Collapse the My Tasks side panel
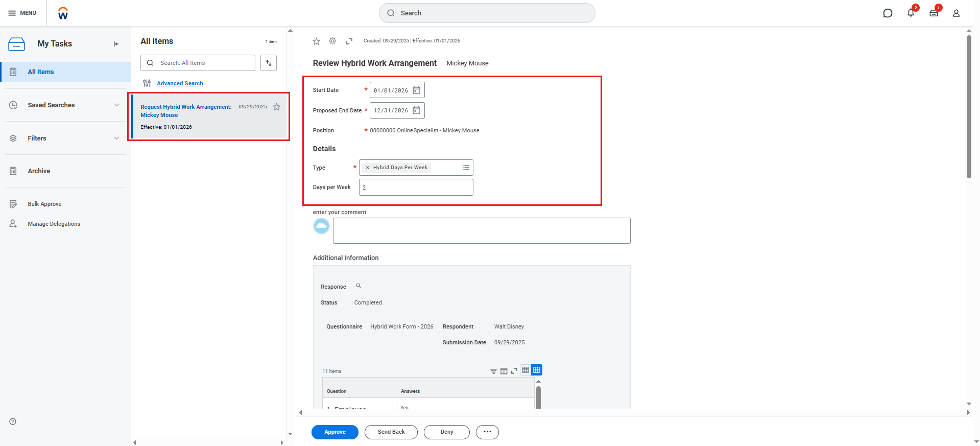Viewport: 980px width, 446px height. [x=116, y=44]
